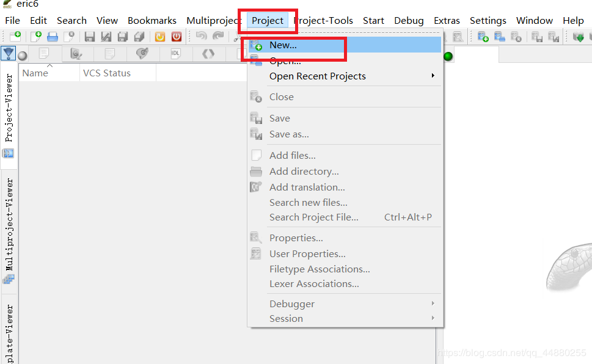
Task: Open the Protocols tab with angle brackets
Action: pos(208,54)
